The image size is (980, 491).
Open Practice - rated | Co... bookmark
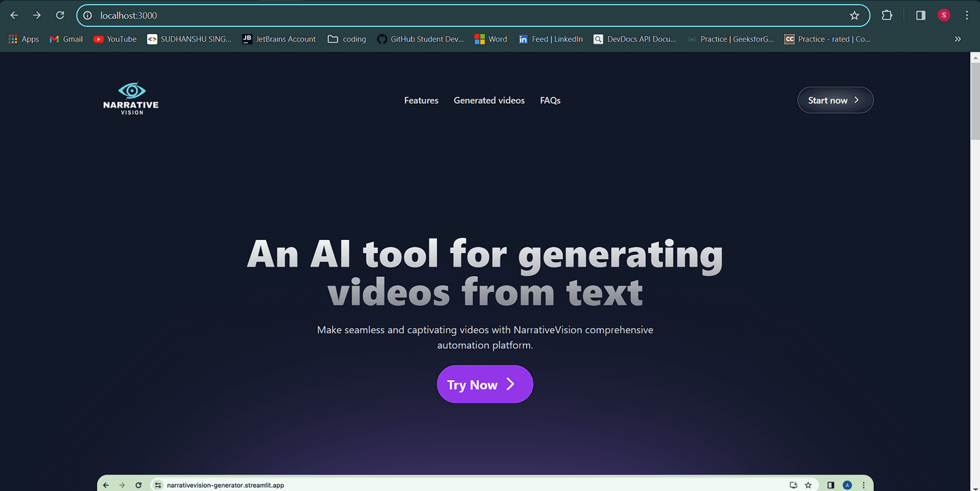point(828,39)
